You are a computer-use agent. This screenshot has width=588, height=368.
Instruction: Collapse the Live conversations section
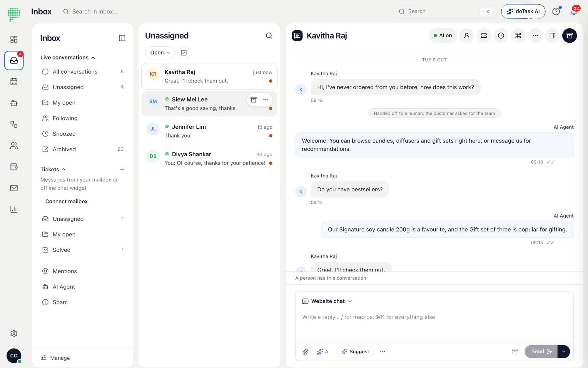click(x=68, y=57)
